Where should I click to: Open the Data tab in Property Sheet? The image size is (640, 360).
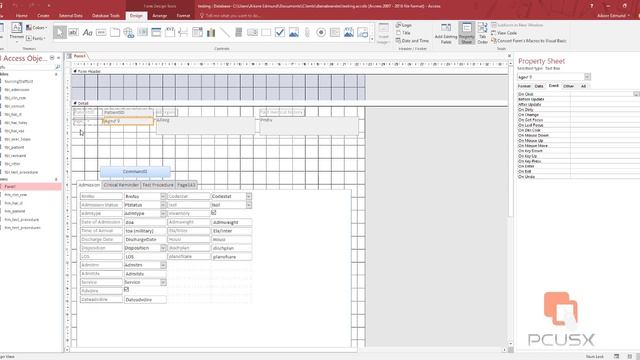pyautogui.click(x=539, y=86)
